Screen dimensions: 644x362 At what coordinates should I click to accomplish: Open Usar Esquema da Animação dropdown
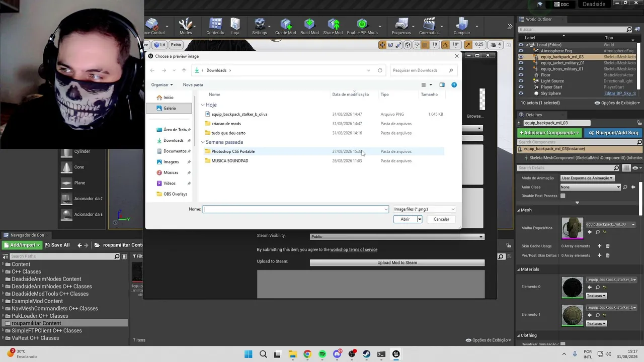click(587, 178)
